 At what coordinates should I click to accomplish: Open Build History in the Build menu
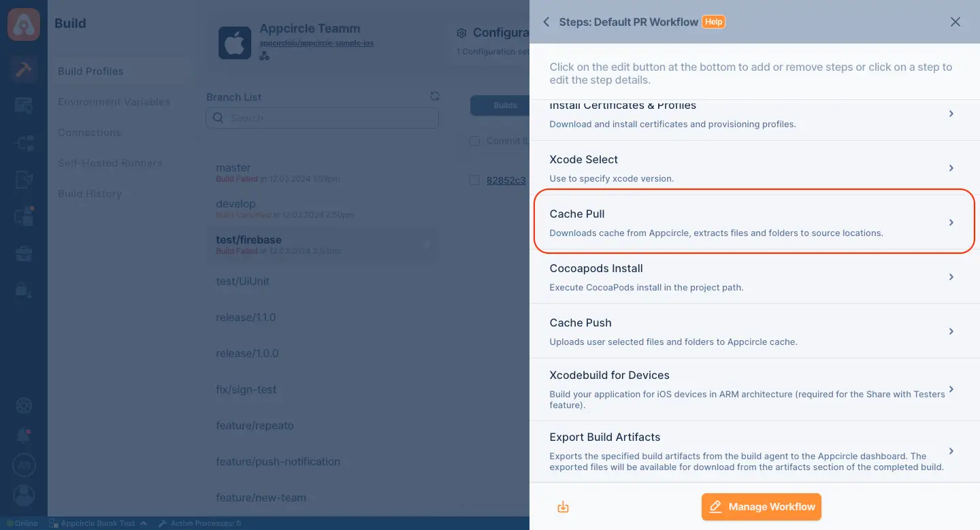click(x=89, y=194)
